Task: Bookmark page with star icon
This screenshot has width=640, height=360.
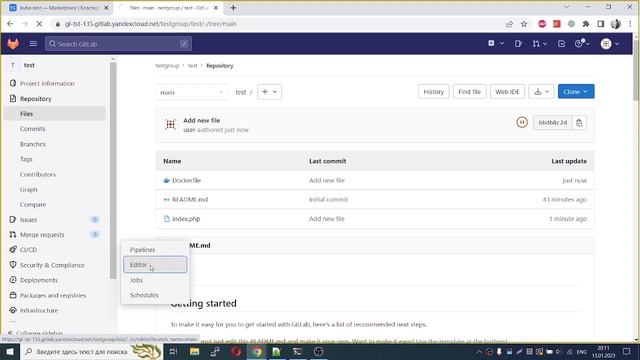Action: tap(524, 24)
